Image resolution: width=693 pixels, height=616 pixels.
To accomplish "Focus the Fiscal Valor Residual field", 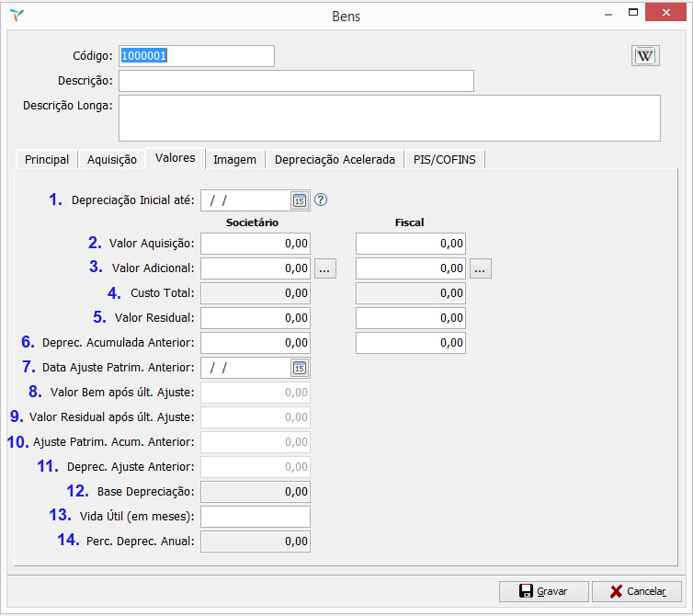I will (x=411, y=318).
